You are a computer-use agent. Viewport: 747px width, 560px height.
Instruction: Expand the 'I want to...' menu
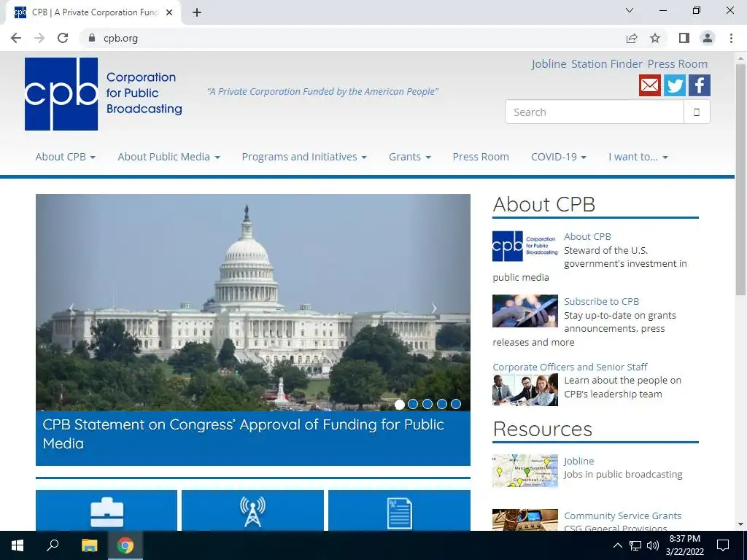click(638, 157)
